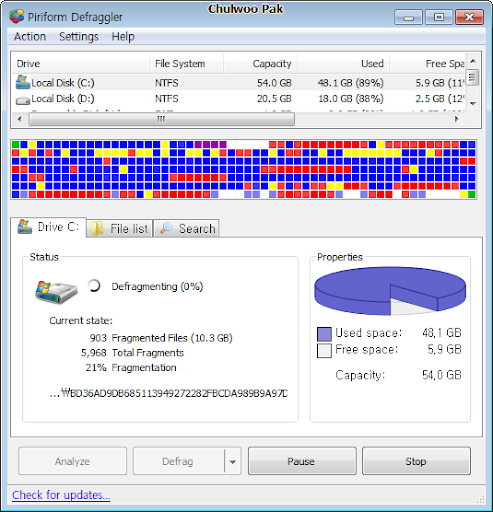The height and width of the screenshot is (512, 493).
Task: Click the Used space color swatch
Action: (x=324, y=334)
